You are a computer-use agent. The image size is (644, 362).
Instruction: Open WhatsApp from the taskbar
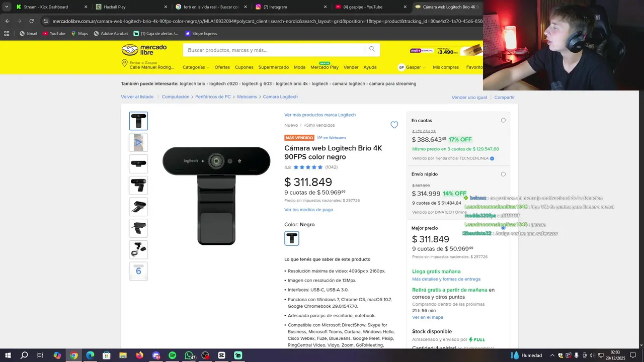point(189,355)
